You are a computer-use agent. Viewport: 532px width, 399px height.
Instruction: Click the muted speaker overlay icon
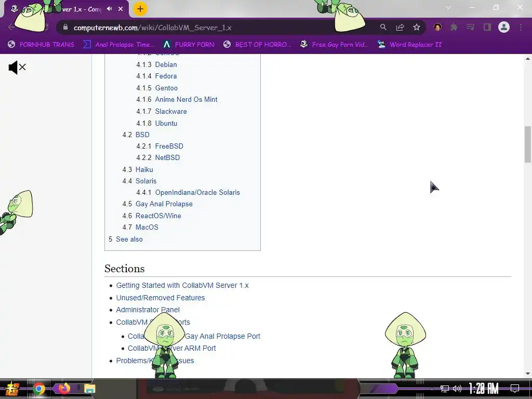17,68
